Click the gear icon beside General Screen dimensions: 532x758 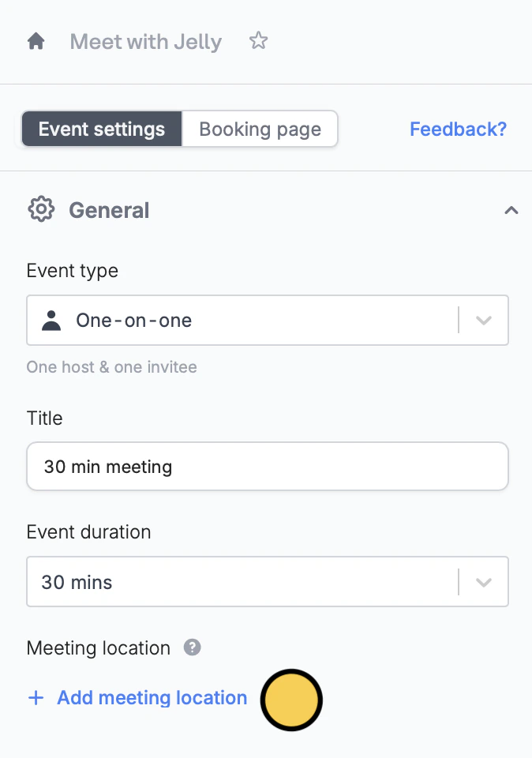click(40, 209)
